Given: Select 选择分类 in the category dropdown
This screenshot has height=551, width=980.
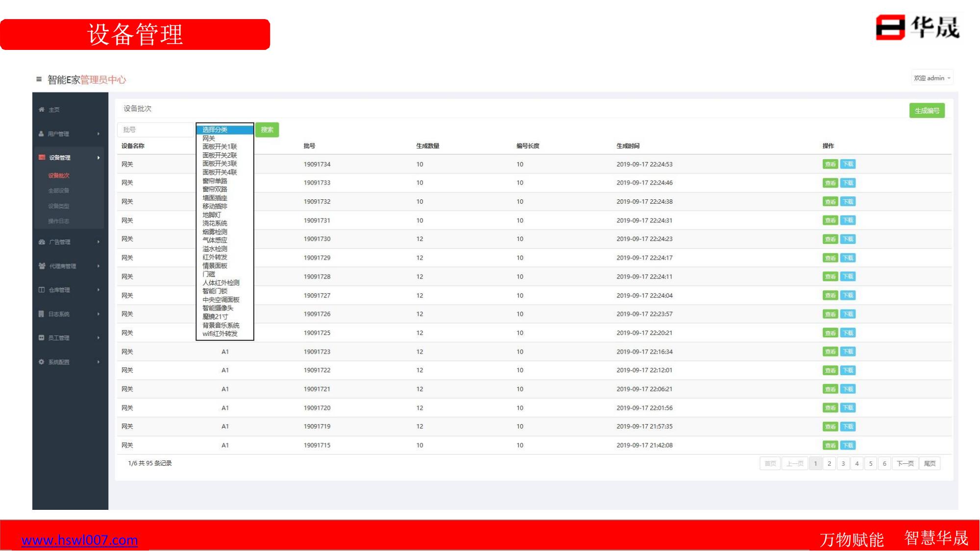Looking at the screenshot, I should click(225, 130).
